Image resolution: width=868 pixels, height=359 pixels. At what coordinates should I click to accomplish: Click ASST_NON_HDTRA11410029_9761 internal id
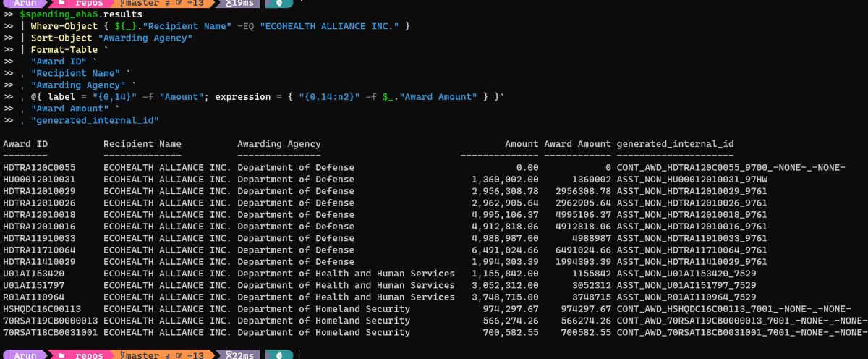692,261
